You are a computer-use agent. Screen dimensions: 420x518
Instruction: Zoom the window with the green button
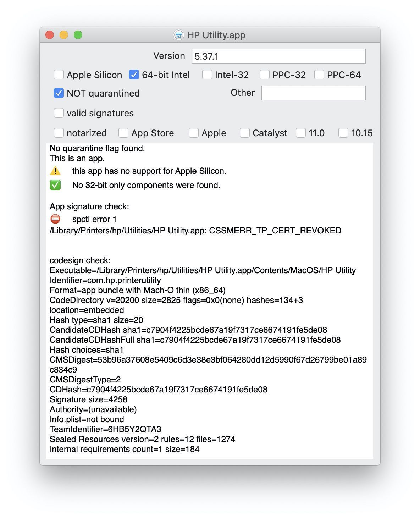point(78,35)
